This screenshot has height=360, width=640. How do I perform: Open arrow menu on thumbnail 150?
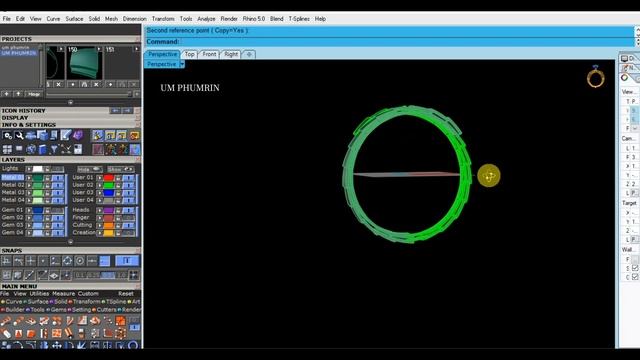99,49
